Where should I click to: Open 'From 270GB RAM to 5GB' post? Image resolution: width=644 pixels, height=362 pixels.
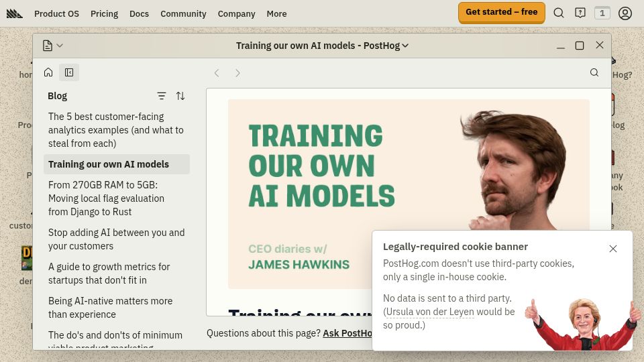tap(116, 198)
